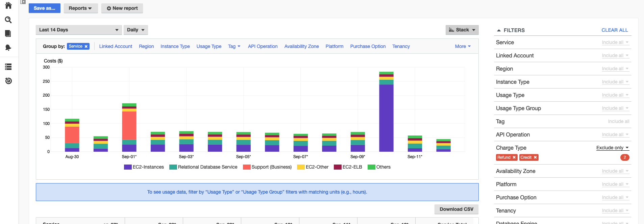This screenshot has width=644, height=224.
Task: Group by Region
Action: tap(146, 46)
